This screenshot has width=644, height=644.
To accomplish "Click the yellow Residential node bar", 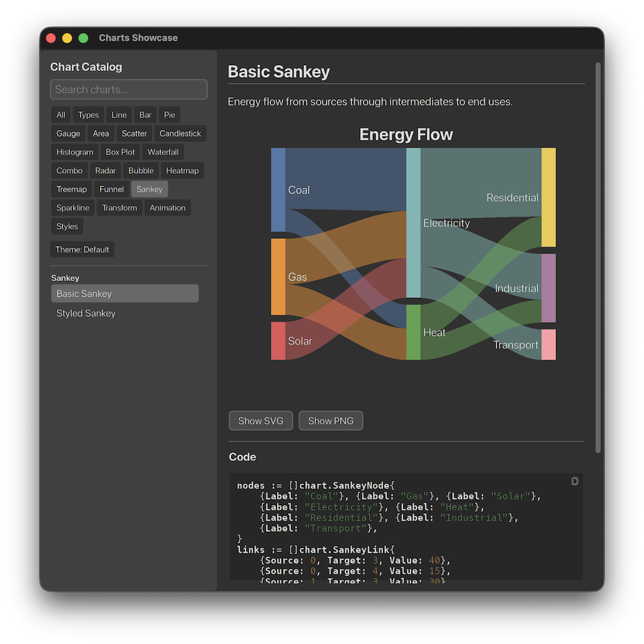I will [549, 197].
